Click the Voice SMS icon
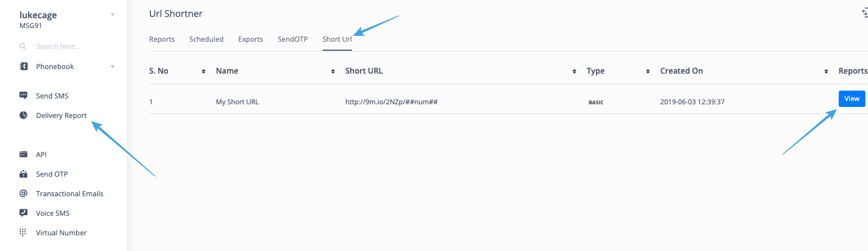 (23, 213)
